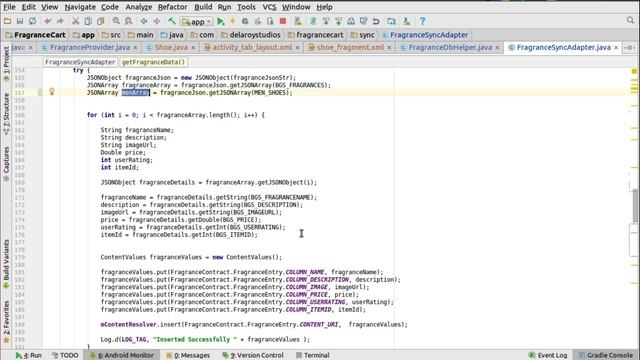Click the editor vertical scrollbar thumb
640x360 pixels.
(634, 206)
